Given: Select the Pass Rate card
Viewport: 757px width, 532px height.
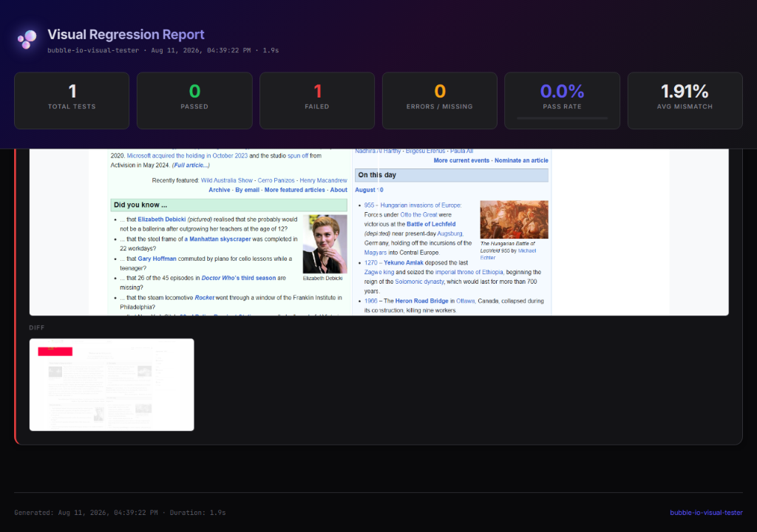Looking at the screenshot, I should 562,100.
